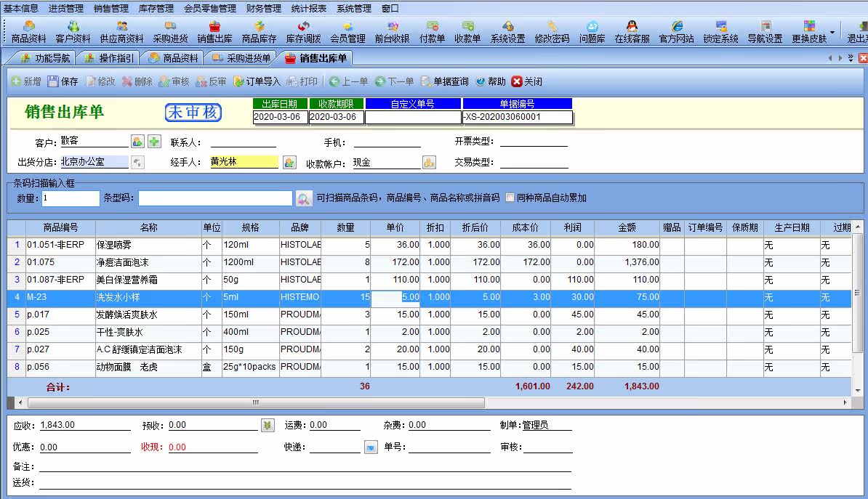The image size is (868, 499).
Task: Open 系统设置 toolbar icon
Action: [x=507, y=32]
